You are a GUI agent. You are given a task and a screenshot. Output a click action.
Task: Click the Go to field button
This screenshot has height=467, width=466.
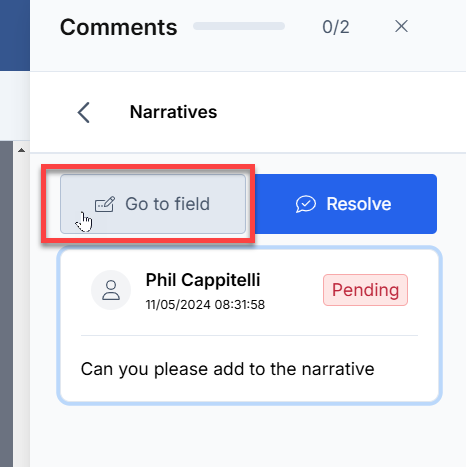[153, 204]
